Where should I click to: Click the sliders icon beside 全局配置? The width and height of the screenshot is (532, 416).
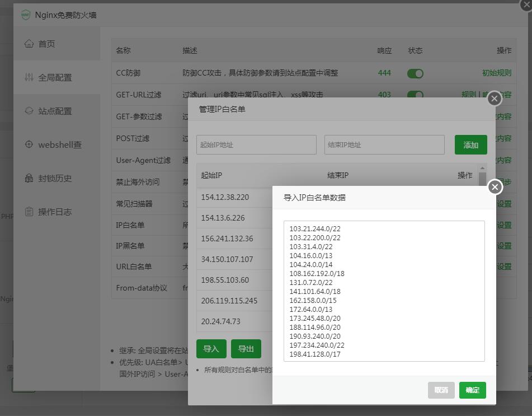(x=29, y=77)
